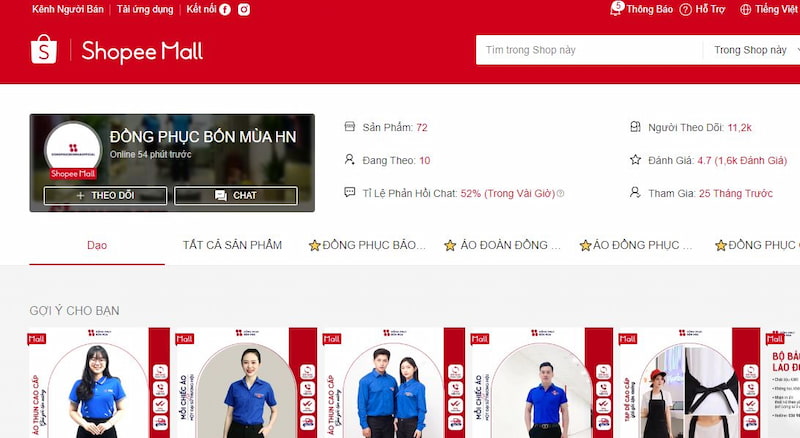Open Tải ứng dụng link
Viewport: 800px width, 438px height.
tap(145, 9)
